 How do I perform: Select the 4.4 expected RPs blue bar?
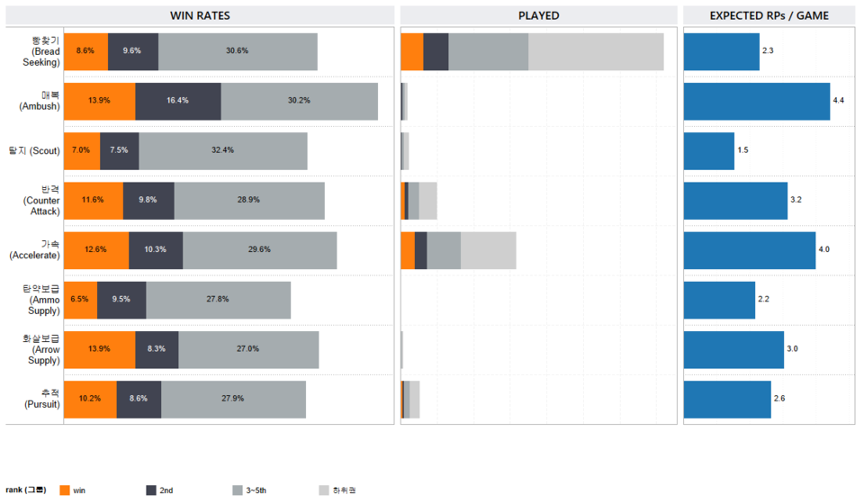[756, 101]
